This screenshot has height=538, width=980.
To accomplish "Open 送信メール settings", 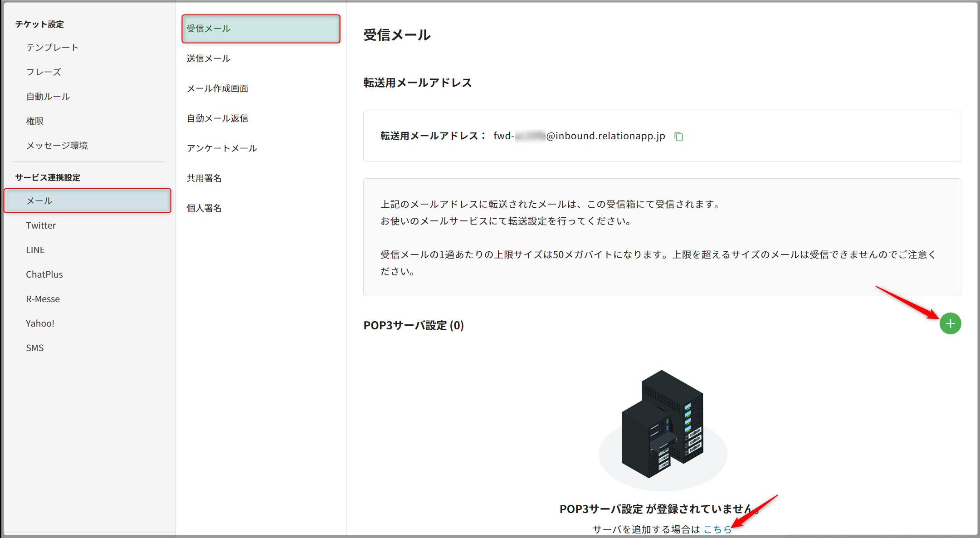I will pyautogui.click(x=209, y=59).
